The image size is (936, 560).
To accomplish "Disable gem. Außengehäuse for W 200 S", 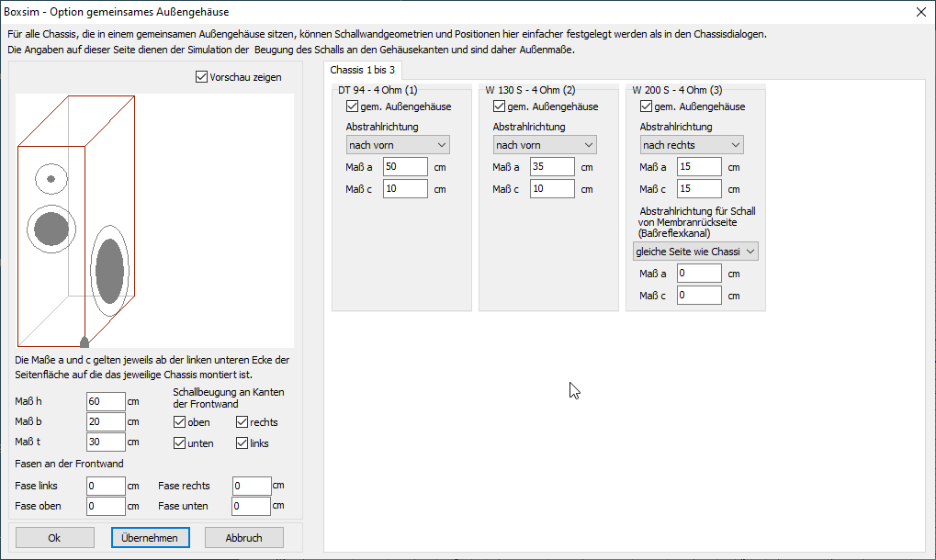I will (x=646, y=106).
